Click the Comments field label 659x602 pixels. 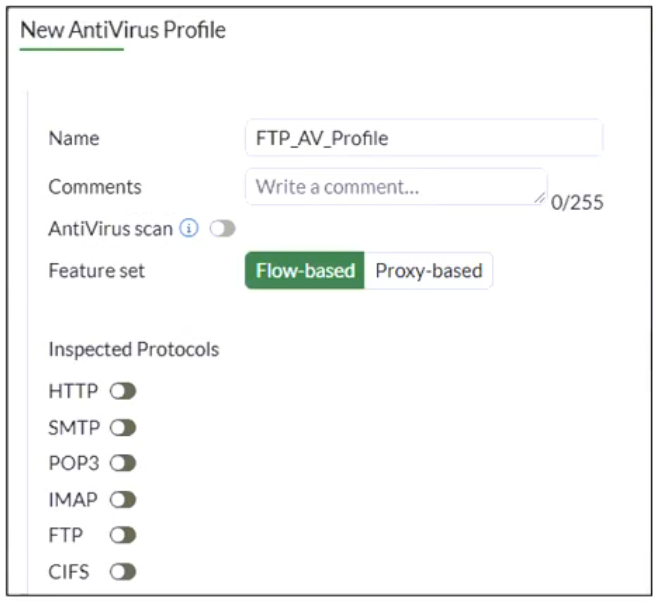pyautogui.click(x=95, y=187)
